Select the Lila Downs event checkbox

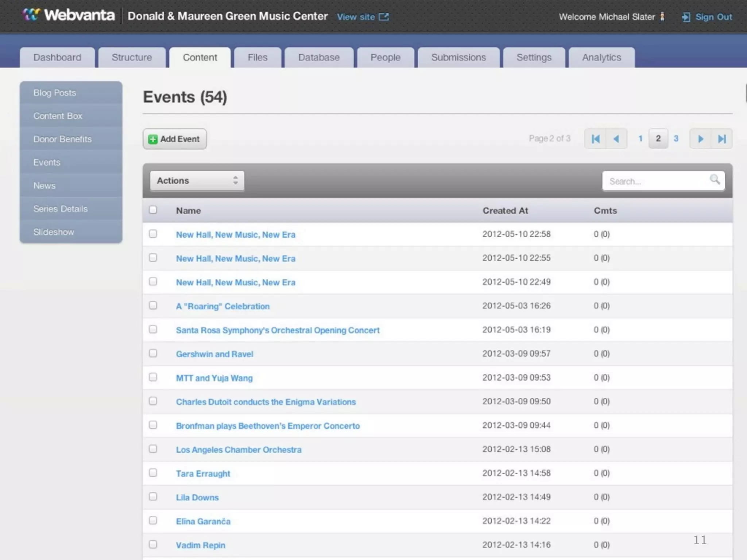click(x=153, y=497)
